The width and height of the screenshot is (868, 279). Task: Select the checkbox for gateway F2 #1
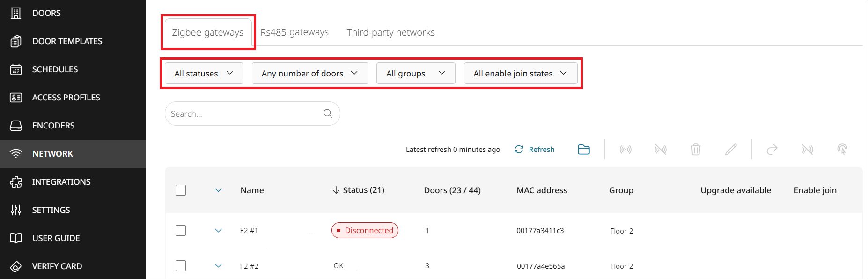coord(181,230)
